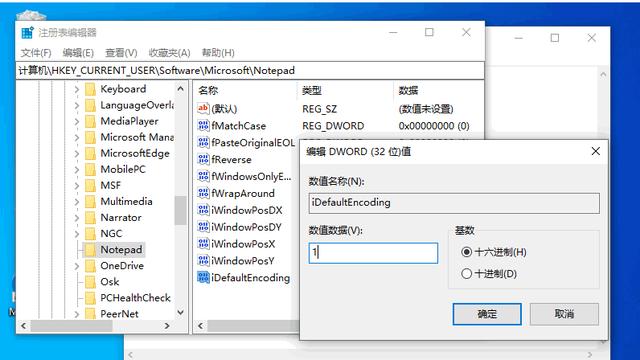Expand the Microsoft Mana tree node

[77, 137]
